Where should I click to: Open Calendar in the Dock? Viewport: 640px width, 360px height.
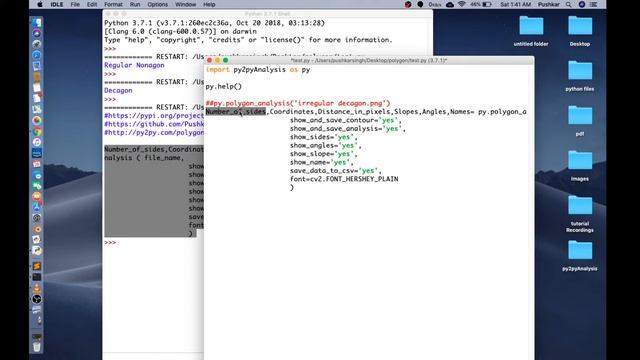tap(37, 164)
